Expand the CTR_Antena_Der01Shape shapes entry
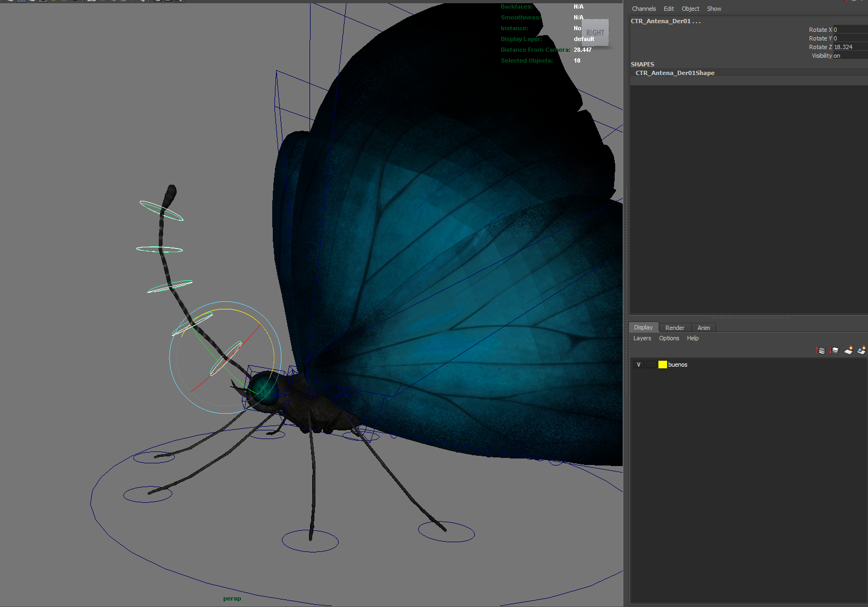868x607 pixels. pos(674,72)
